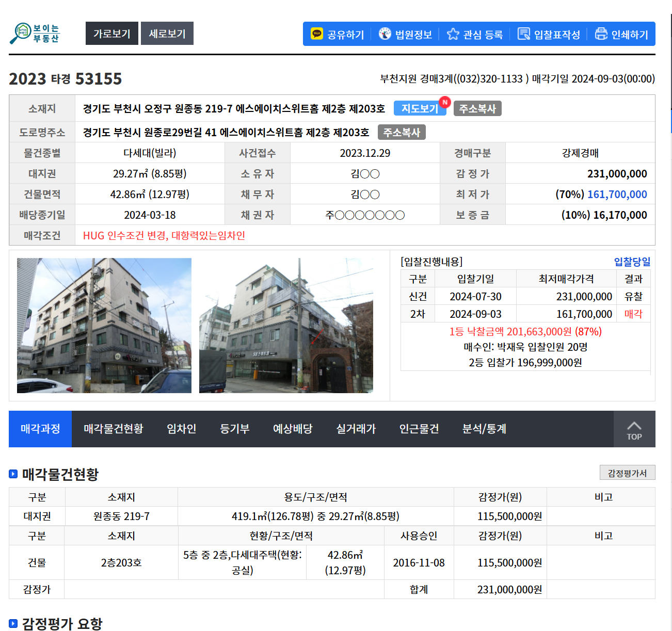Click the printer icon

601,34
